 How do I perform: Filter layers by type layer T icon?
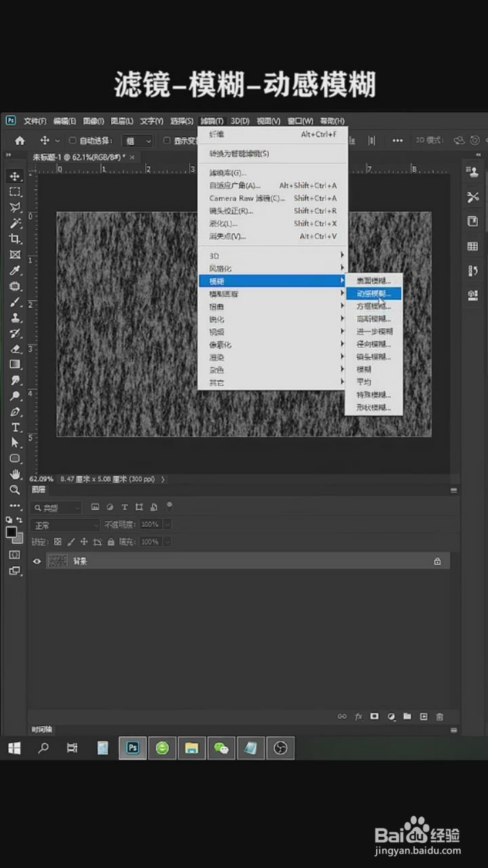tap(124, 507)
